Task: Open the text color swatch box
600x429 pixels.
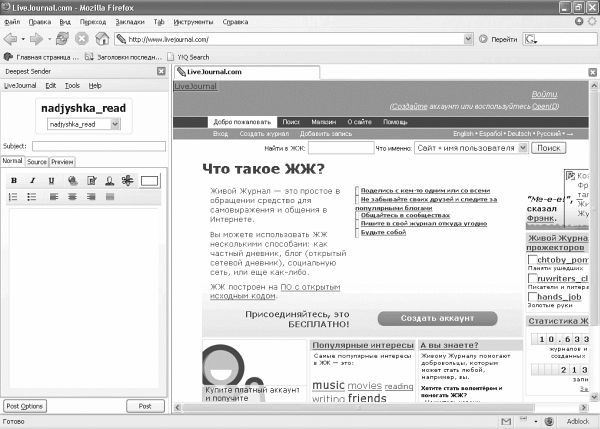Action: click(x=149, y=181)
